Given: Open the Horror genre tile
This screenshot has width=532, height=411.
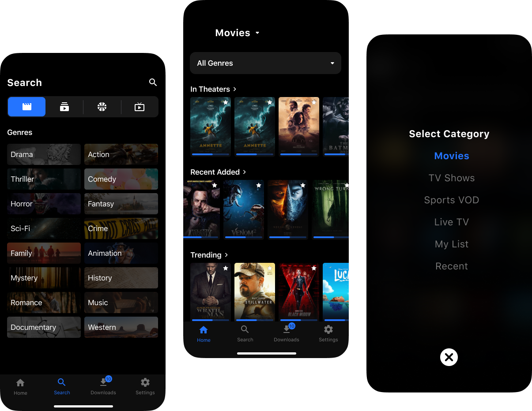Looking at the screenshot, I should coord(44,204).
